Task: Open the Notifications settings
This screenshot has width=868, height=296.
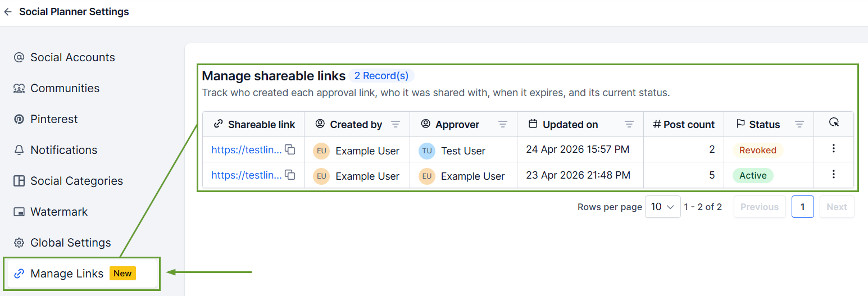Action: tap(63, 150)
